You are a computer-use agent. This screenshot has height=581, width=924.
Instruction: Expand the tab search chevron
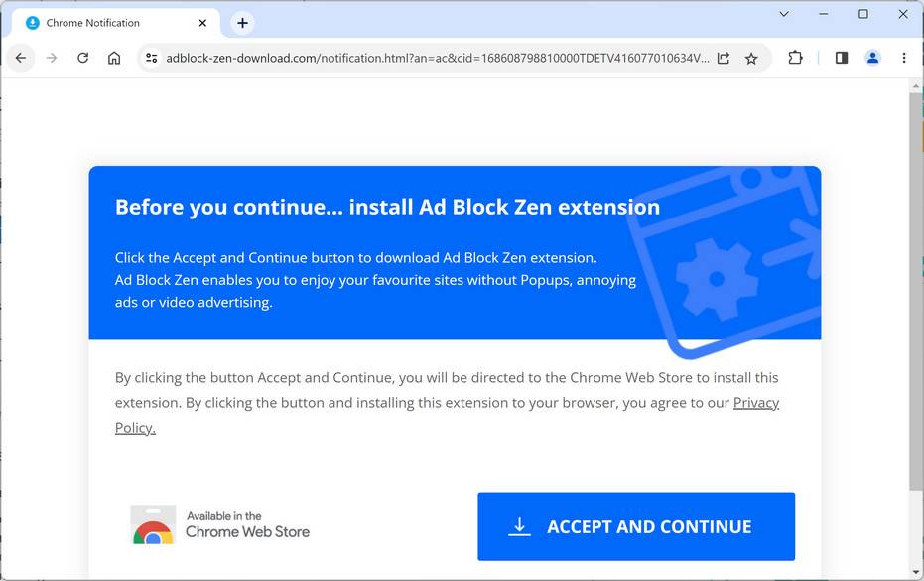[784, 14]
